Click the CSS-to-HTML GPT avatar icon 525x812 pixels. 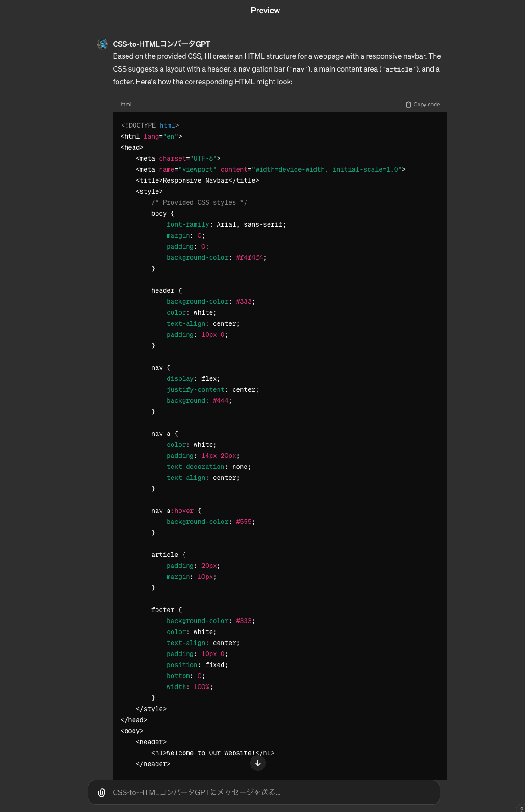click(102, 44)
